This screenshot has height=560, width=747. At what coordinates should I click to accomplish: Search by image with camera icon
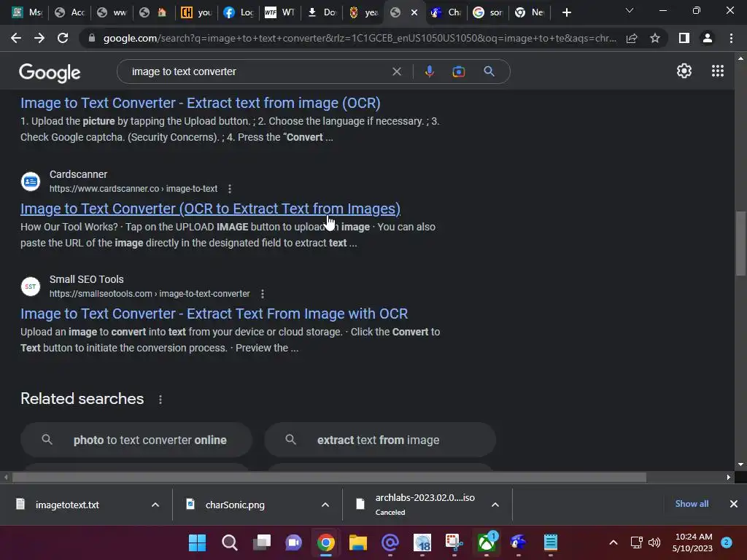click(458, 71)
